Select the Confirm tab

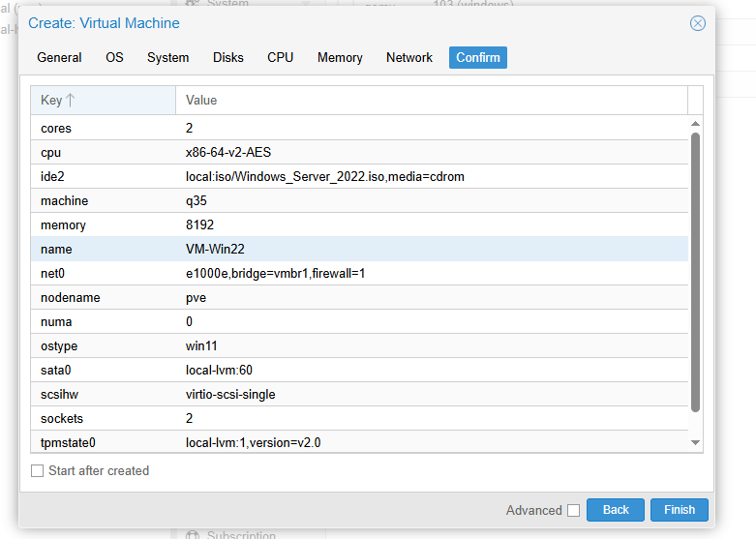click(x=477, y=58)
